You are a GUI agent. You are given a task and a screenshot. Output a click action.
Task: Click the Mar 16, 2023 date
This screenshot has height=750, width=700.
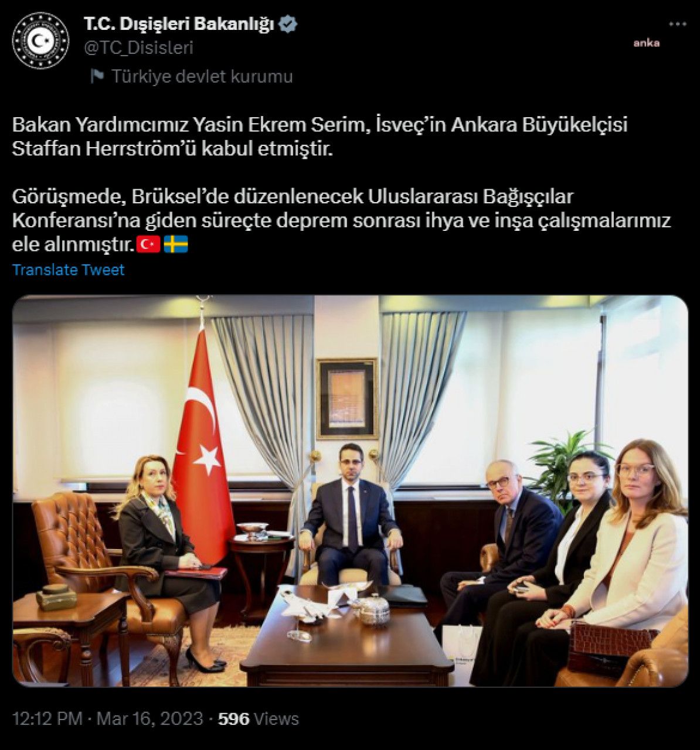[x=149, y=718]
